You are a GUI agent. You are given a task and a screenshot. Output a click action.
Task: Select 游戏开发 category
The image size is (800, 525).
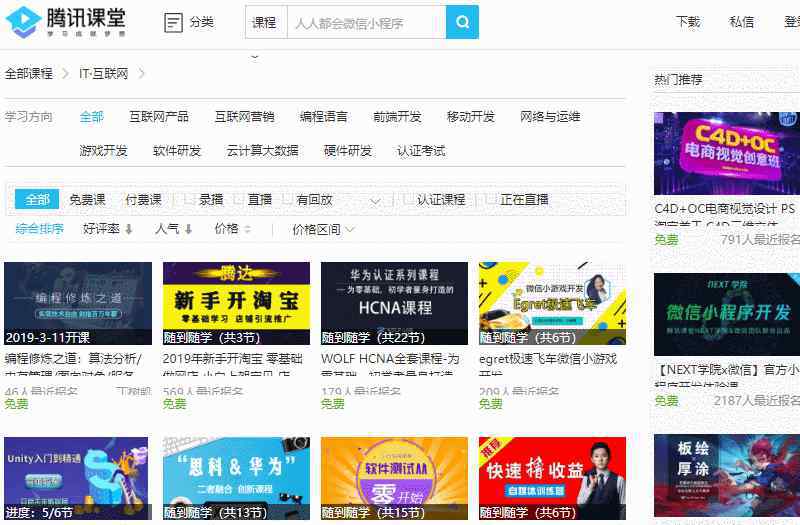click(104, 151)
